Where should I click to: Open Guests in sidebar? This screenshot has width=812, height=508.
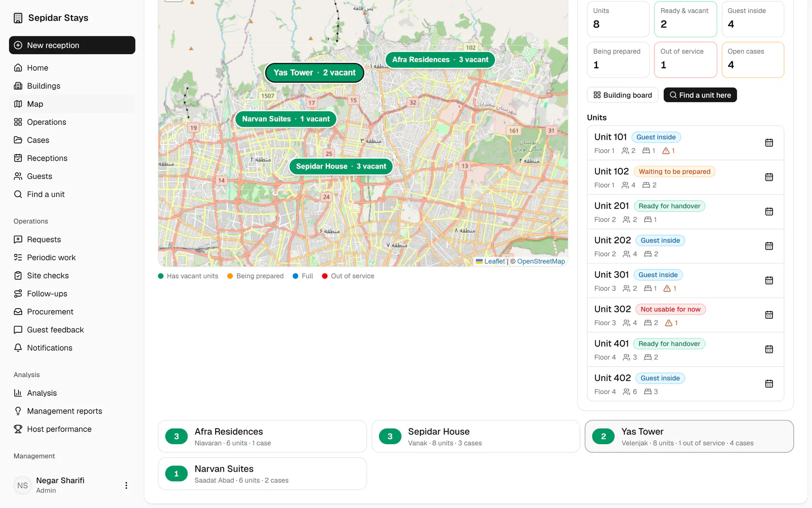coord(72,176)
